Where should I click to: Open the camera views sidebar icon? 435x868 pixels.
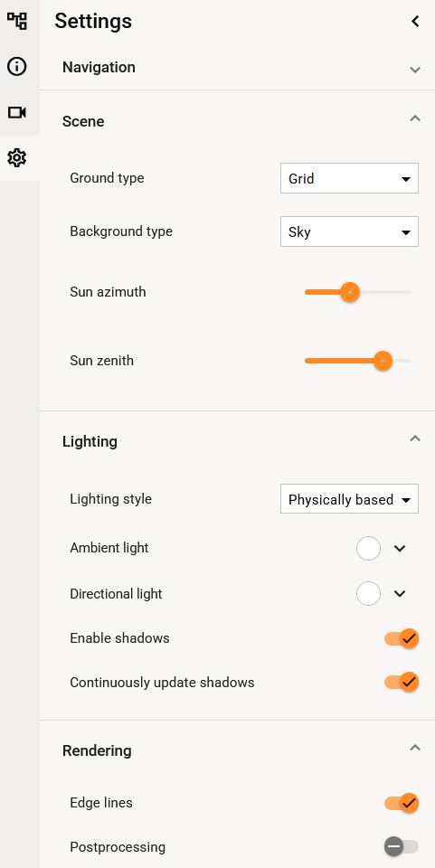tap(17, 113)
